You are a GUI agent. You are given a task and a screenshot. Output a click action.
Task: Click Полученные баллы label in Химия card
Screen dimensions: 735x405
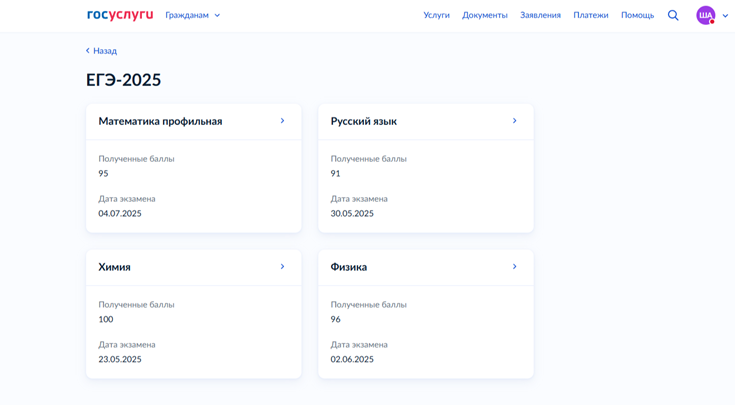click(136, 305)
